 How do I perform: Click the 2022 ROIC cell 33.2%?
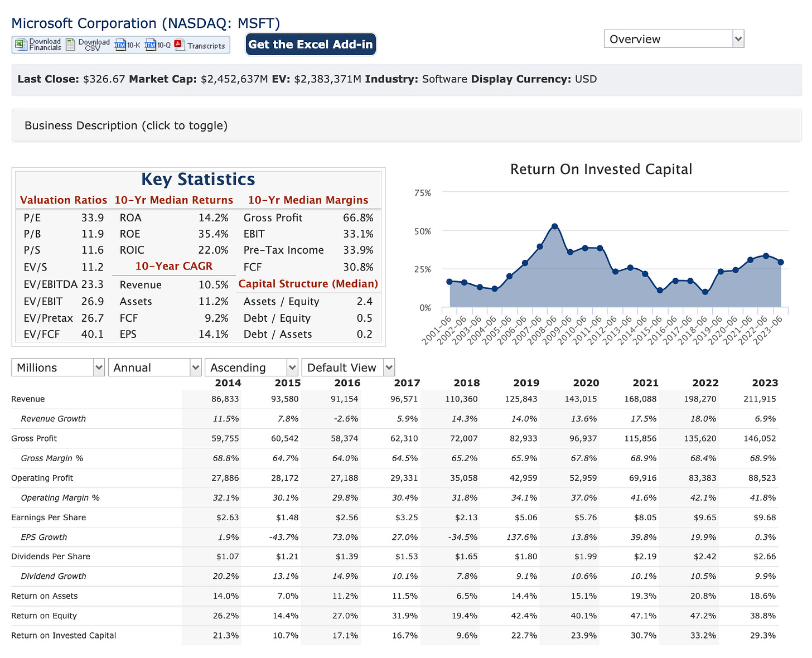[x=704, y=636]
